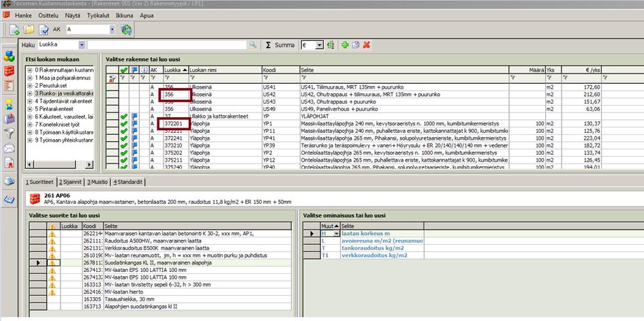The height and width of the screenshot is (321, 644).
Task: Toggle checkmark on the YLÄPOHJAT row
Action: tap(124, 116)
